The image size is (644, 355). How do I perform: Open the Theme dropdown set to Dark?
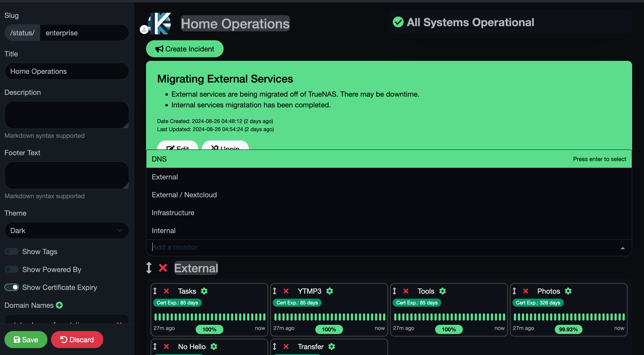tap(66, 230)
